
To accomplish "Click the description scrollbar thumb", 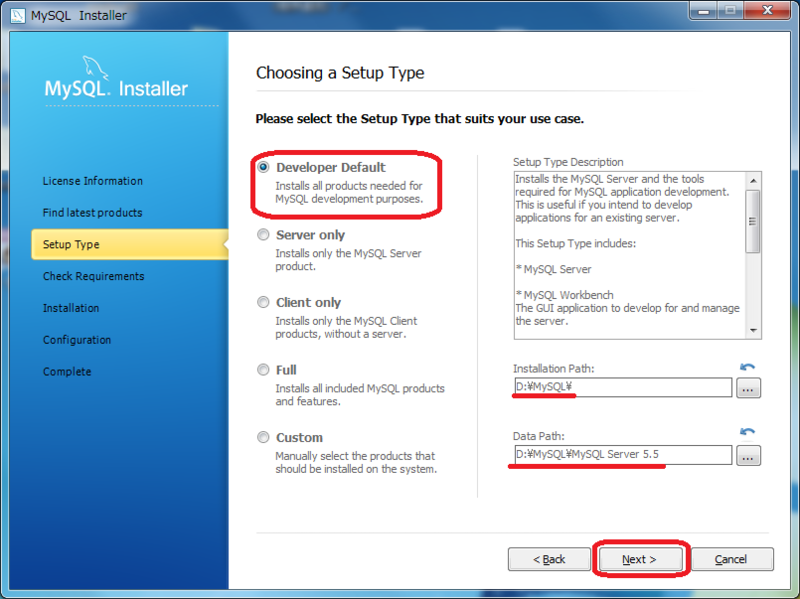I will [x=753, y=221].
